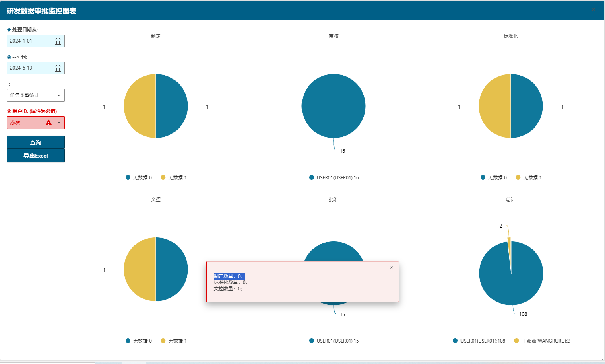Click the 15 value label under 批准 pie

[342, 315]
